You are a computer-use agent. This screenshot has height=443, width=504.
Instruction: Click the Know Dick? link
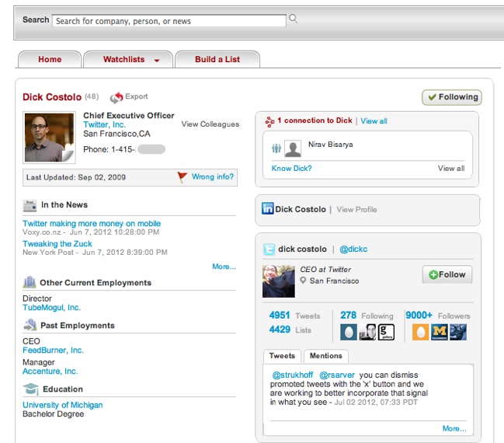pos(291,168)
